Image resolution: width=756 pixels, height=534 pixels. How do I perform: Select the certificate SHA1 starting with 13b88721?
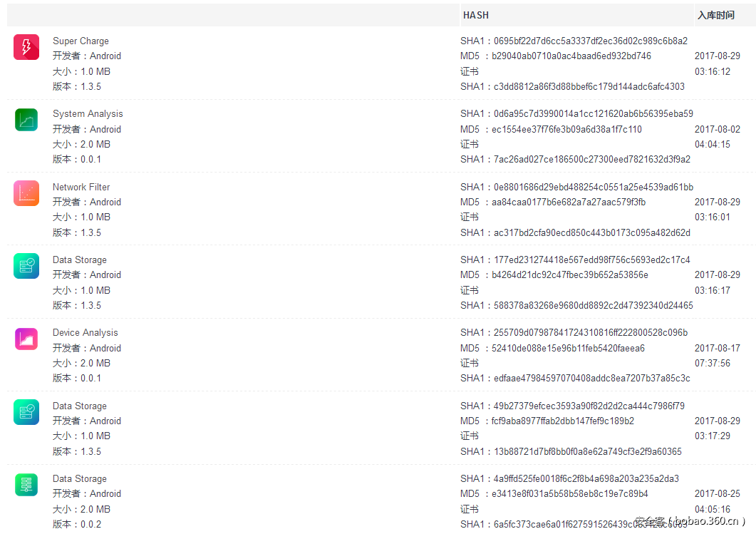click(587, 451)
